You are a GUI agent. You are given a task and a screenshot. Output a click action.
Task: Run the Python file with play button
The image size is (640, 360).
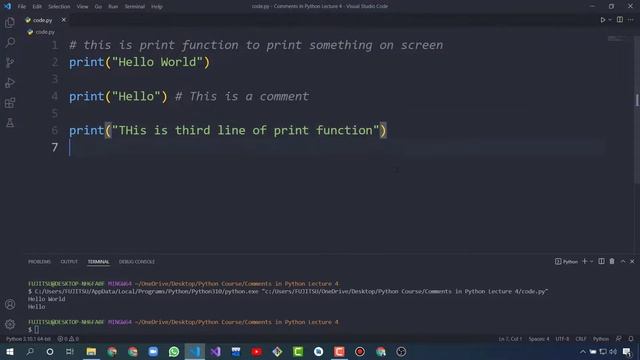pos(602,20)
